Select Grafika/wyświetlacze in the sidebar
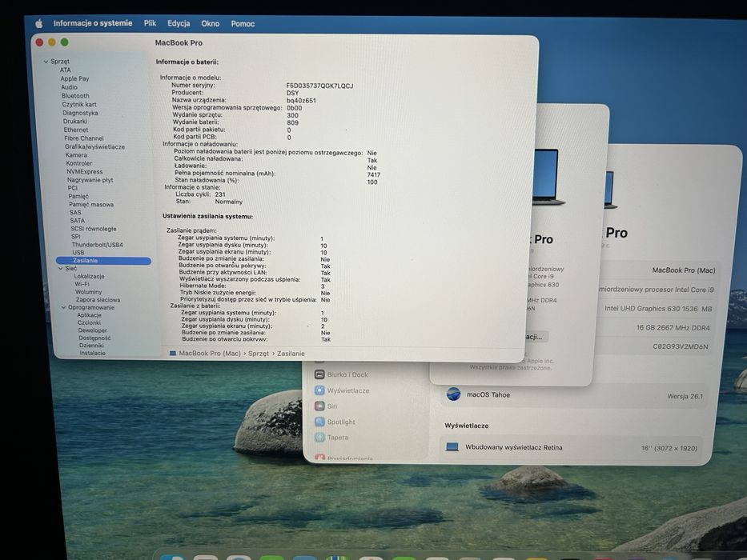 94,146
